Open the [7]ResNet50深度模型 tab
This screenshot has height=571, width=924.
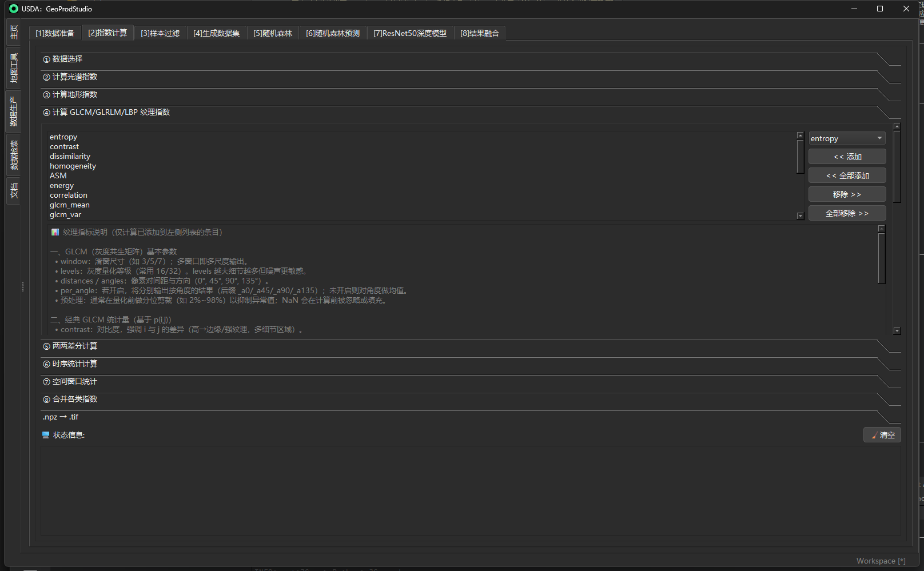[409, 33]
